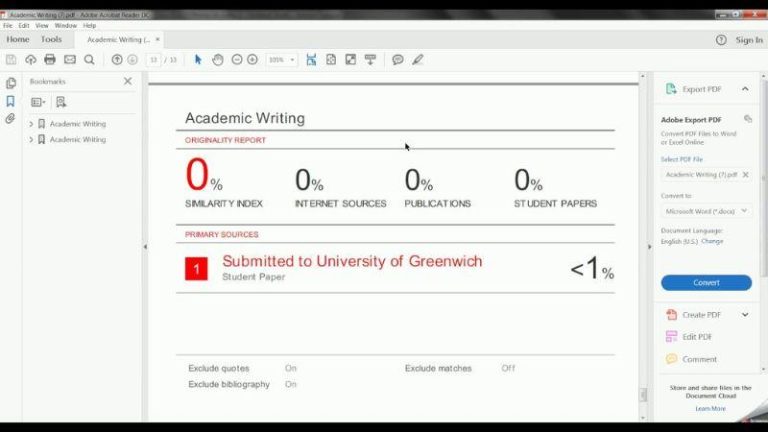Open bookmark options list icon
The image size is (768, 432).
click(x=38, y=102)
